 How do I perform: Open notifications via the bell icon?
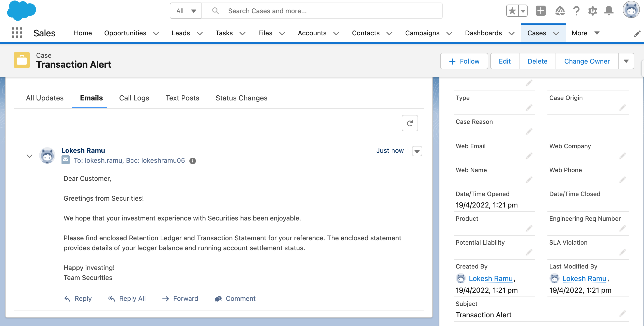609,11
